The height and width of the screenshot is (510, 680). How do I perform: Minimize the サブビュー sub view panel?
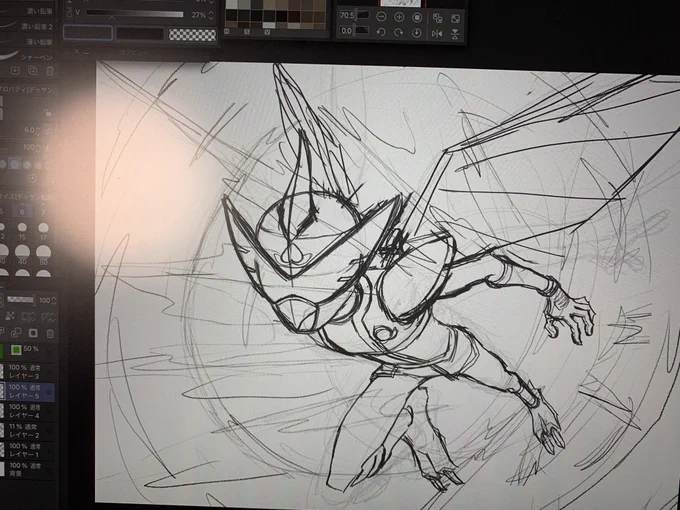click(x=87, y=53)
